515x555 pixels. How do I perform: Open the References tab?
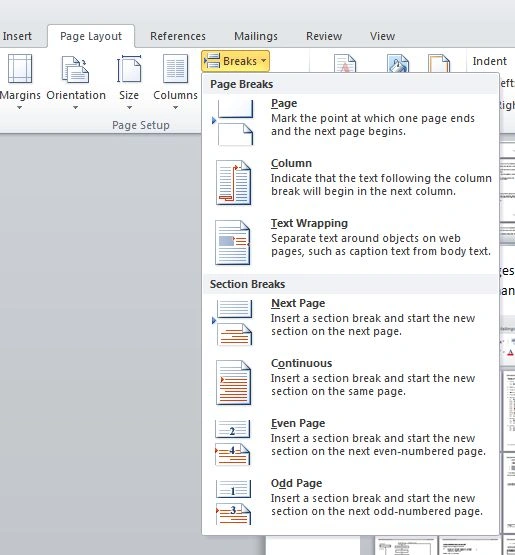[178, 36]
